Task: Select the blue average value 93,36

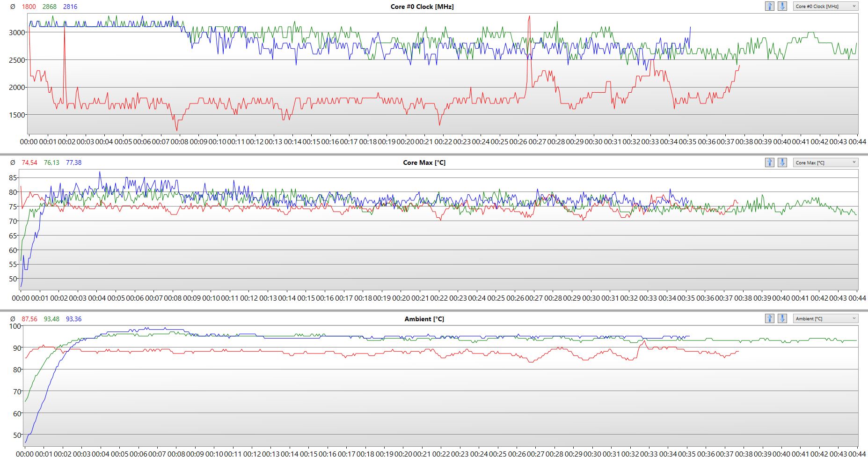Action: click(73, 319)
